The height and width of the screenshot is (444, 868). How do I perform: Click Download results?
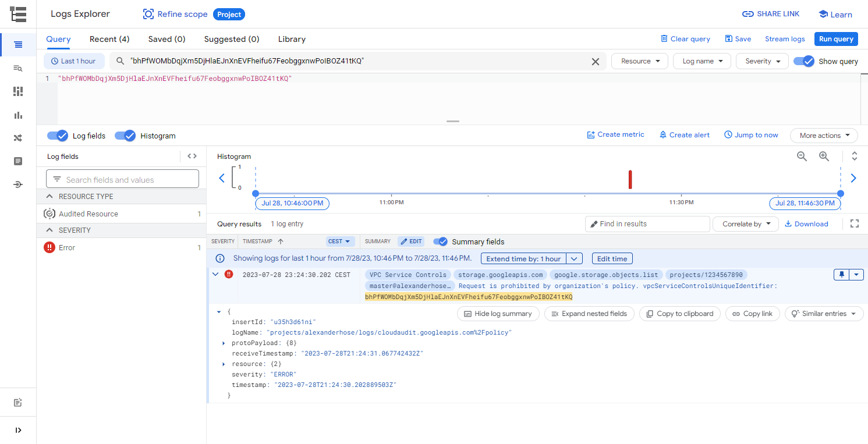click(806, 223)
